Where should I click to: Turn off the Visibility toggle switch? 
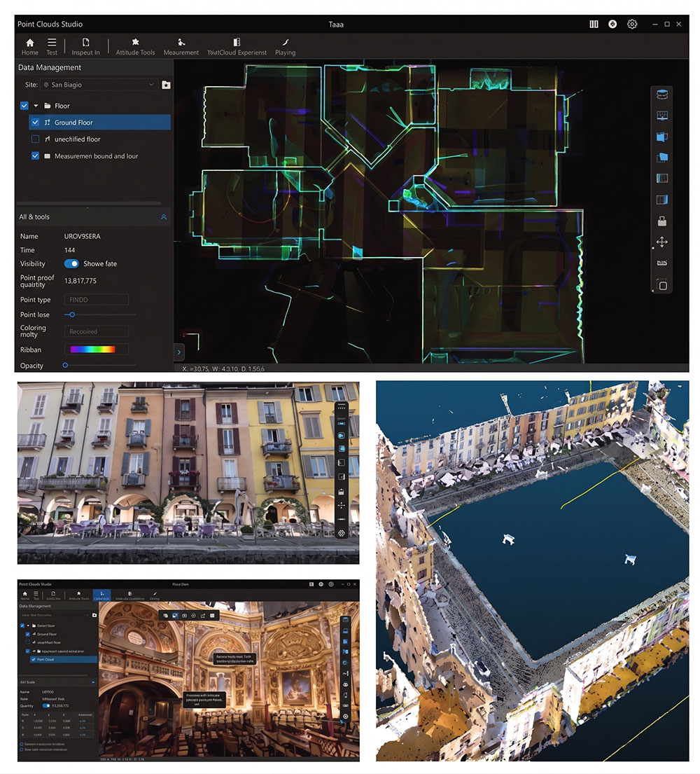tap(71, 264)
